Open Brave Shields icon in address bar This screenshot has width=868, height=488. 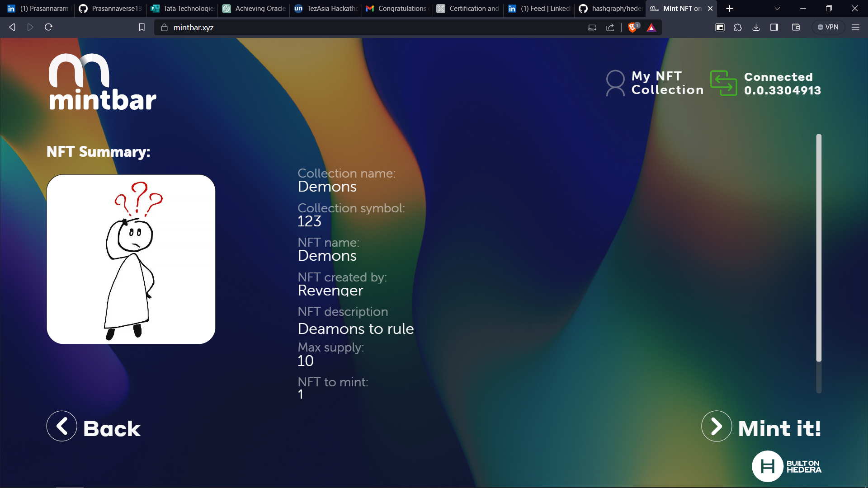[633, 27]
